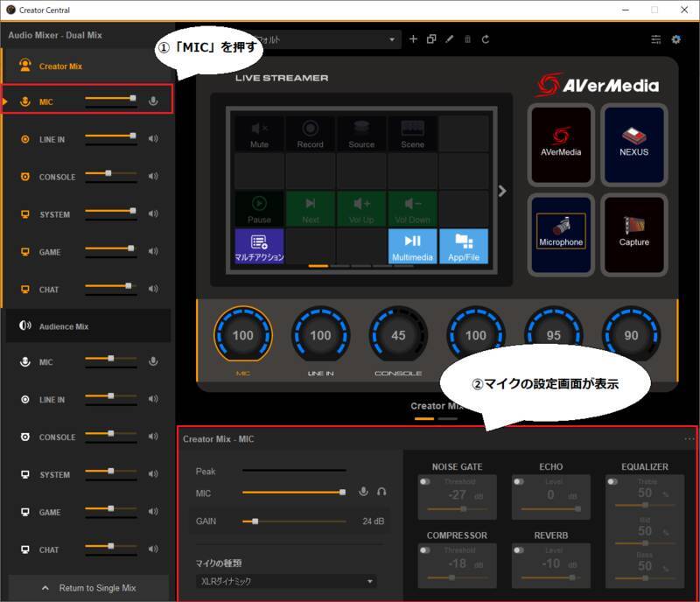This screenshot has height=602, width=700.
Task: Click the right chevron beside the key grid
Action: pos(502,191)
